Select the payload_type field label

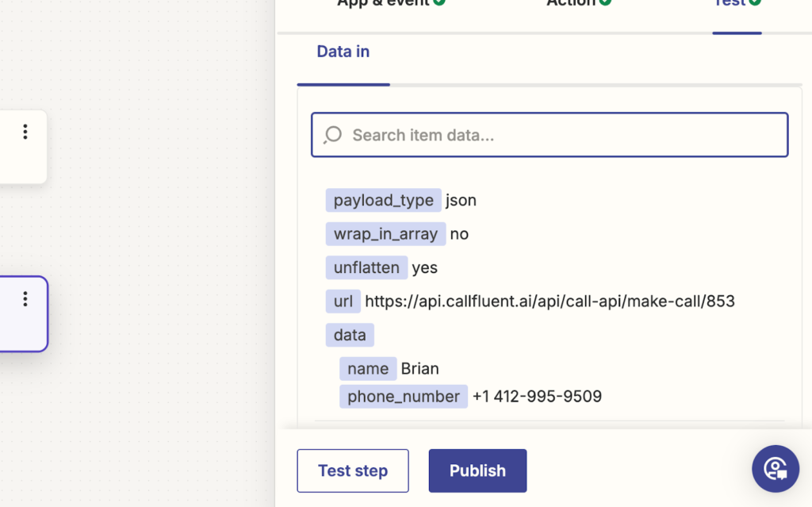pos(383,200)
